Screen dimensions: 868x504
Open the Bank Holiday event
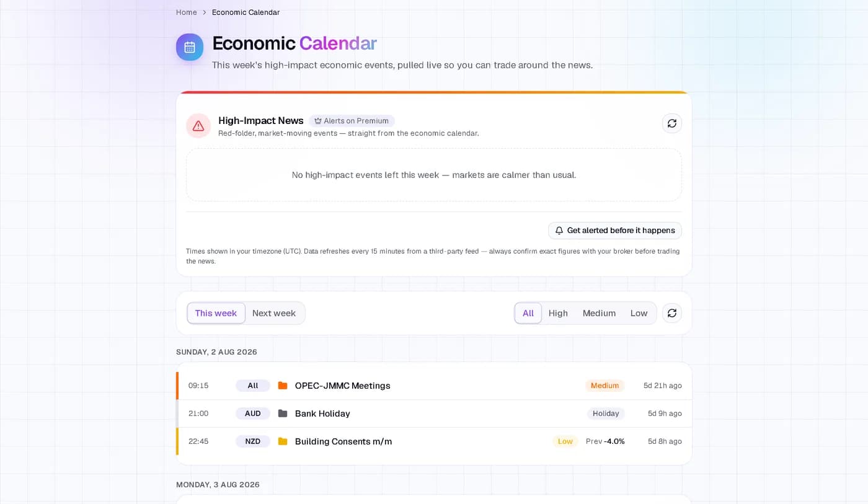322,413
